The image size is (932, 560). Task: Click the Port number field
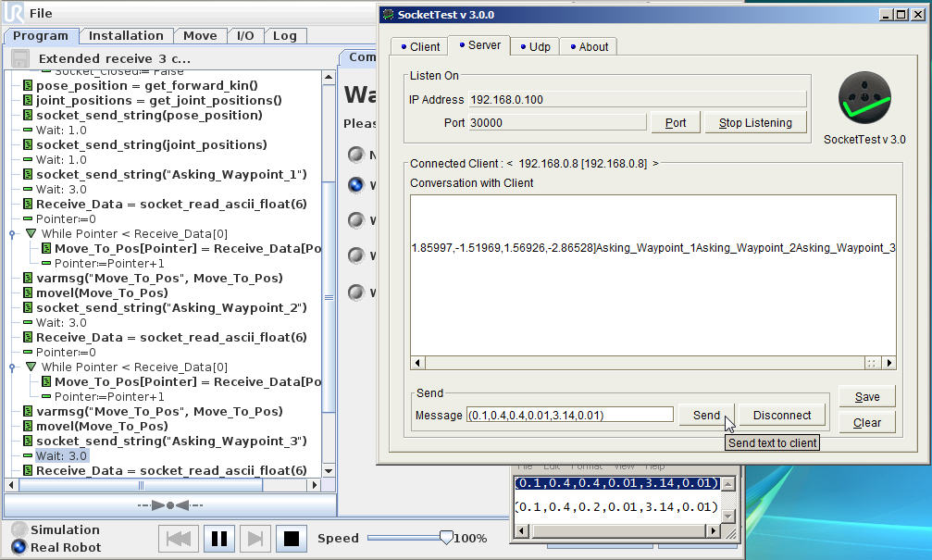557,122
